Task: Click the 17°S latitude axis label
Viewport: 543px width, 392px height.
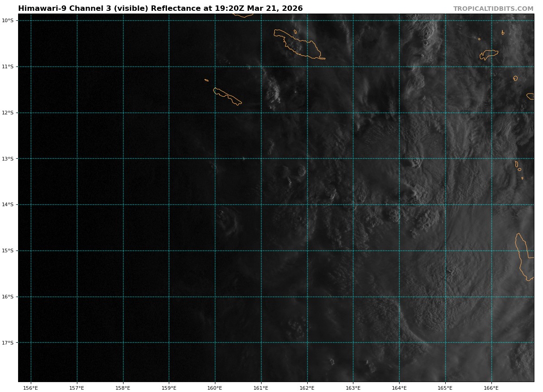Action: pos(7,343)
